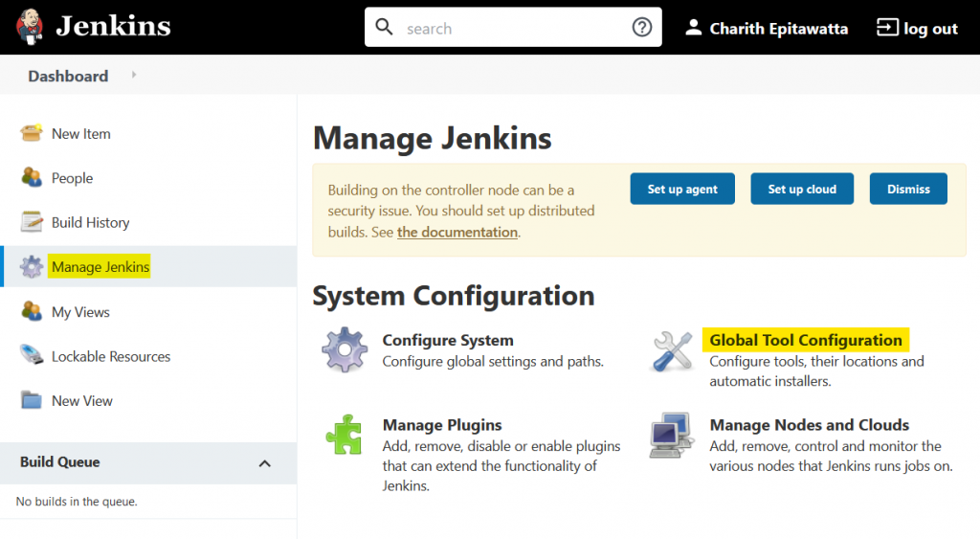
Task: Open Manage Plugins page
Action: tap(442, 425)
